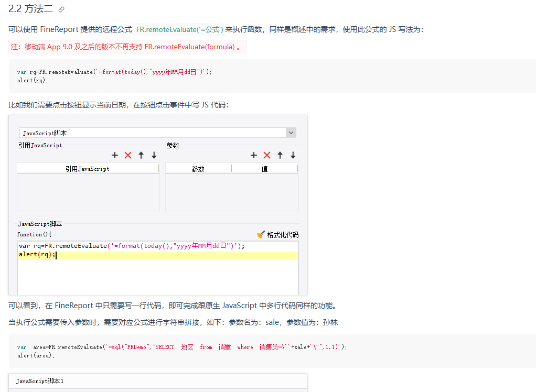536x392 pixels.
Task: Click the 2.2 方法二 heading
Action: (31, 9)
